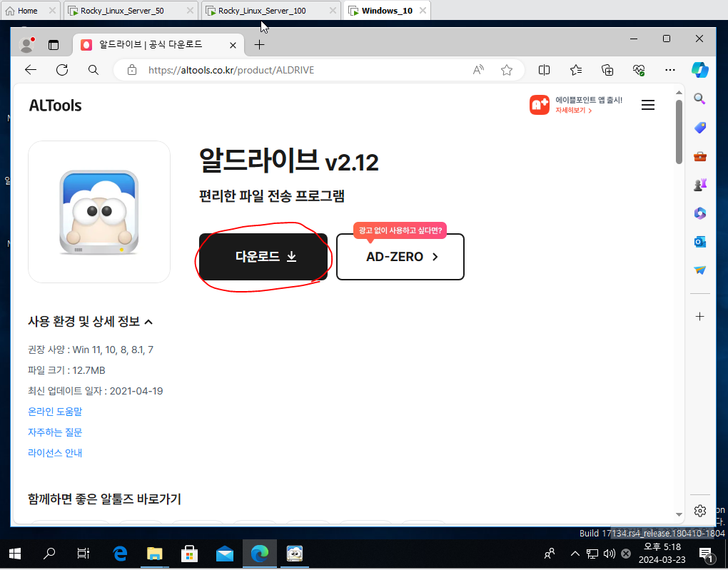728x570 pixels.
Task: Click the ALTools logo
Action: click(55, 106)
